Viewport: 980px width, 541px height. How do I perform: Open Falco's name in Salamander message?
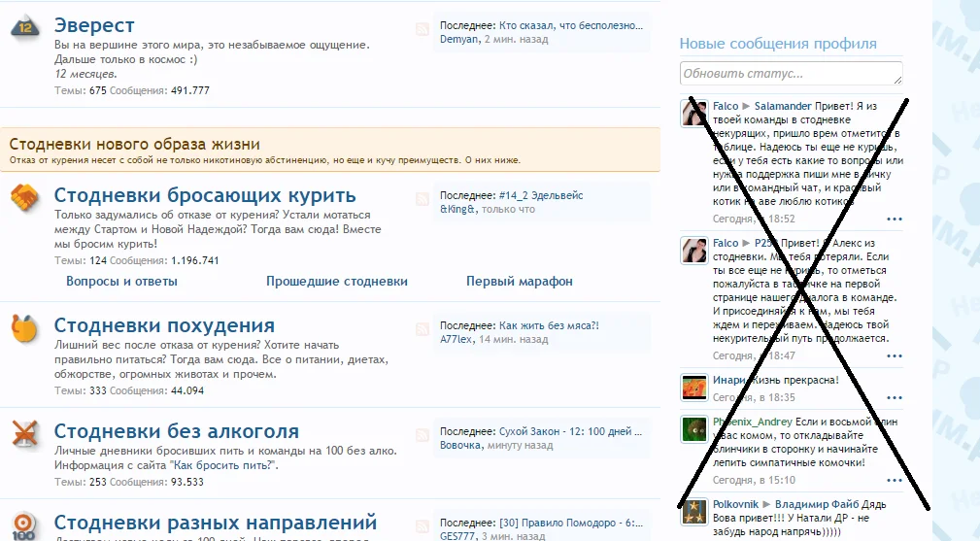click(726, 106)
